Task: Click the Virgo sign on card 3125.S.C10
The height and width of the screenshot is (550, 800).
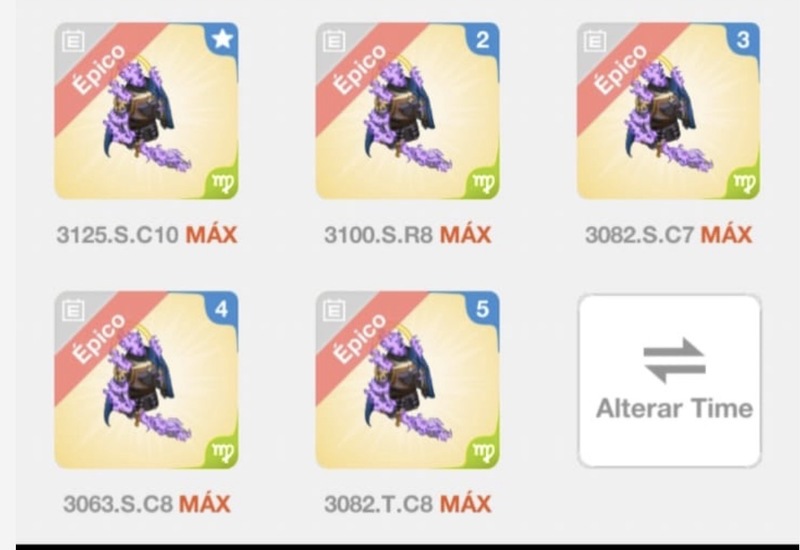Action: (224, 183)
